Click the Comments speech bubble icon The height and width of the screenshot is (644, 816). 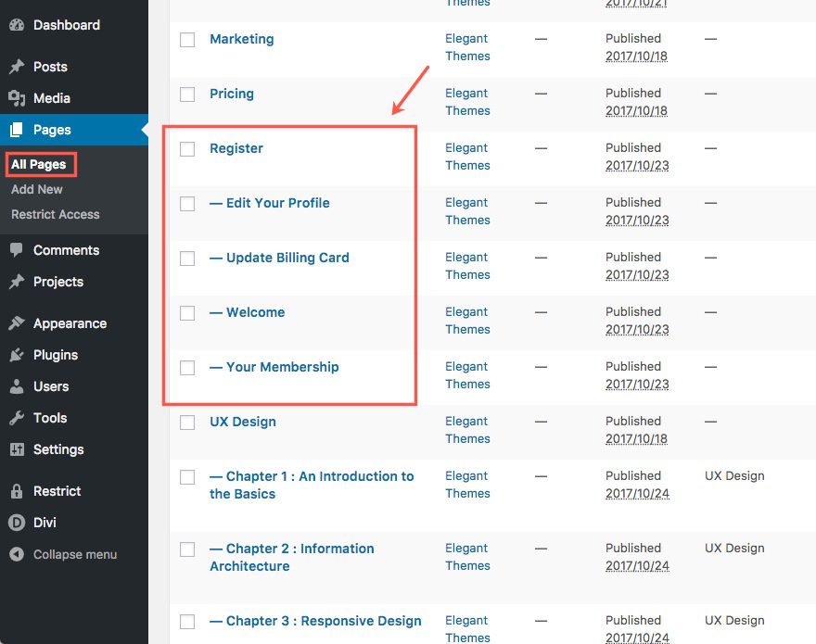[x=17, y=250]
